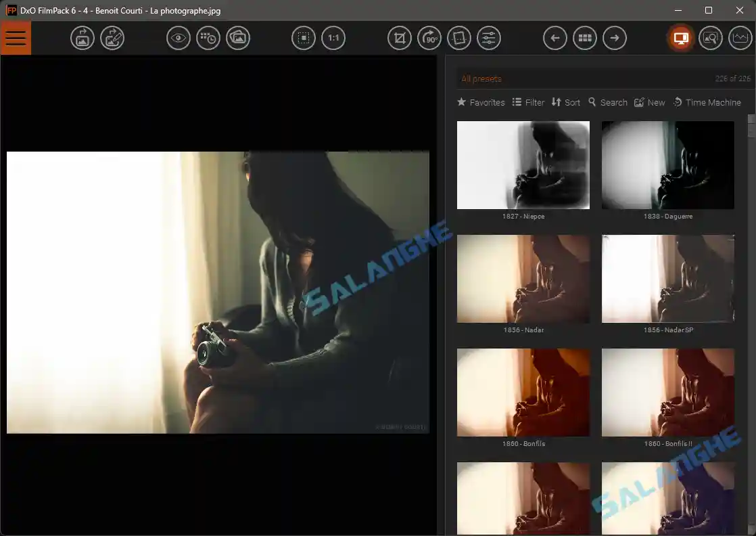Toggle the Favorites star filter
Screen dimensions: 756x536
[x=481, y=102]
